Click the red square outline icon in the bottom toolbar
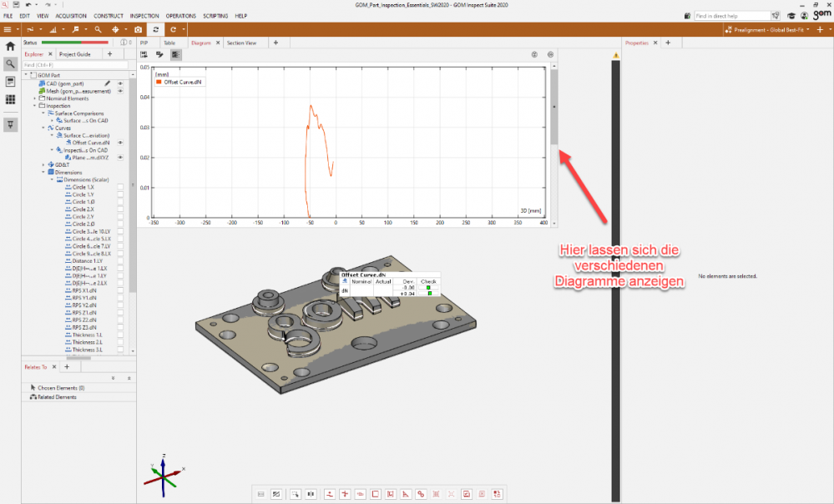This screenshot has height=504, width=834. (x=376, y=494)
